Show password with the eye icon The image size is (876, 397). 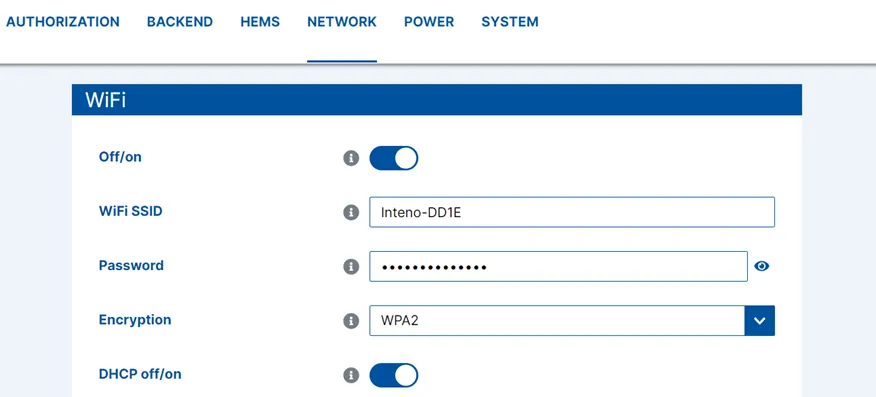tap(761, 266)
